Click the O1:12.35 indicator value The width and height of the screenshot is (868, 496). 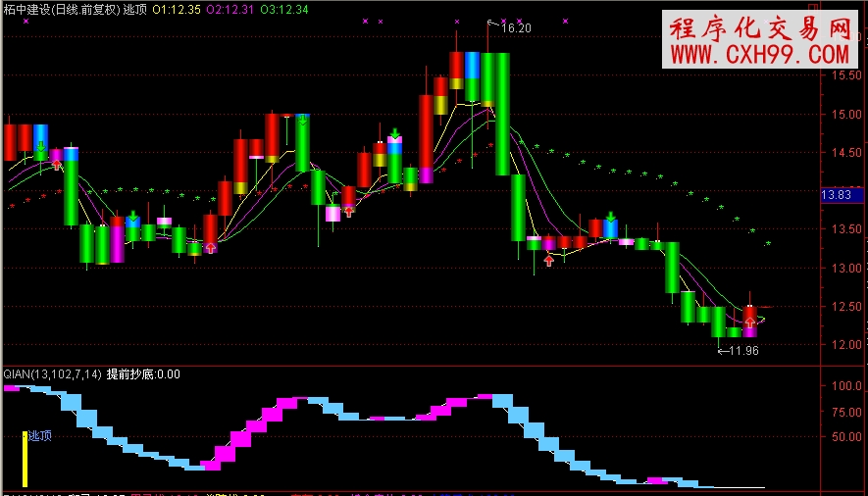coord(178,9)
